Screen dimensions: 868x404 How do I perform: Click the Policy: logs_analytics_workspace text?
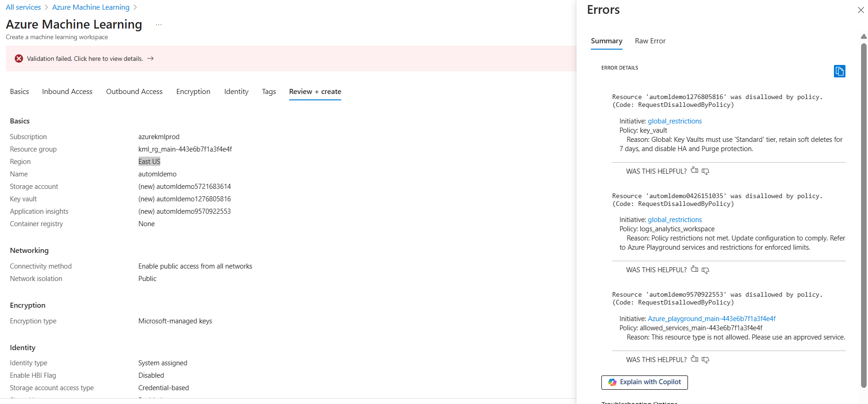click(x=667, y=229)
